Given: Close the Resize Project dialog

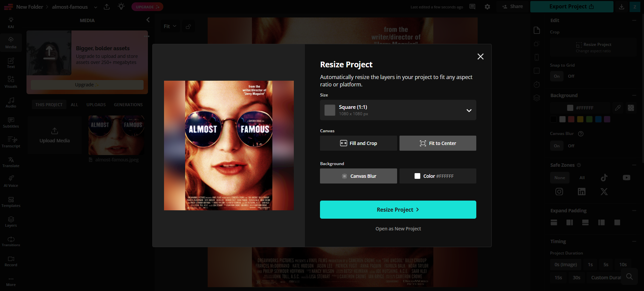Looking at the screenshot, I should (481, 57).
